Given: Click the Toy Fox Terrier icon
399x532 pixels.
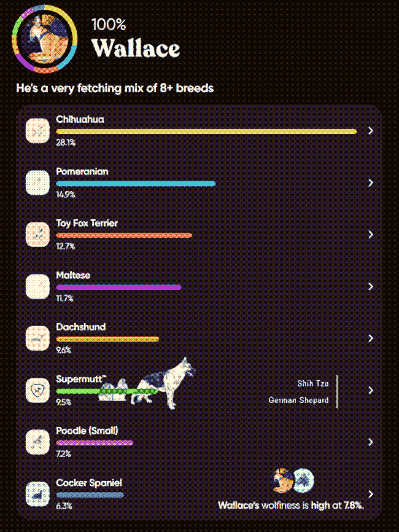Looking at the screenshot, I should click(x=37, y=234).
